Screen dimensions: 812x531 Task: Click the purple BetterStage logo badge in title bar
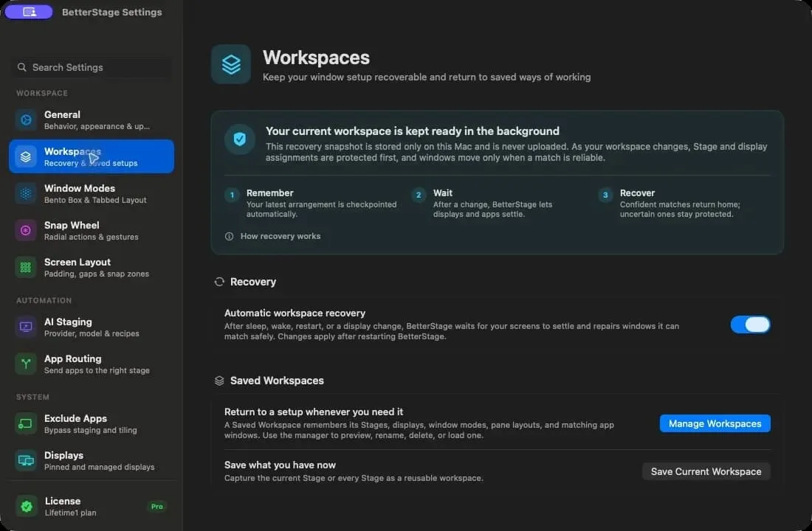point(29,11)
